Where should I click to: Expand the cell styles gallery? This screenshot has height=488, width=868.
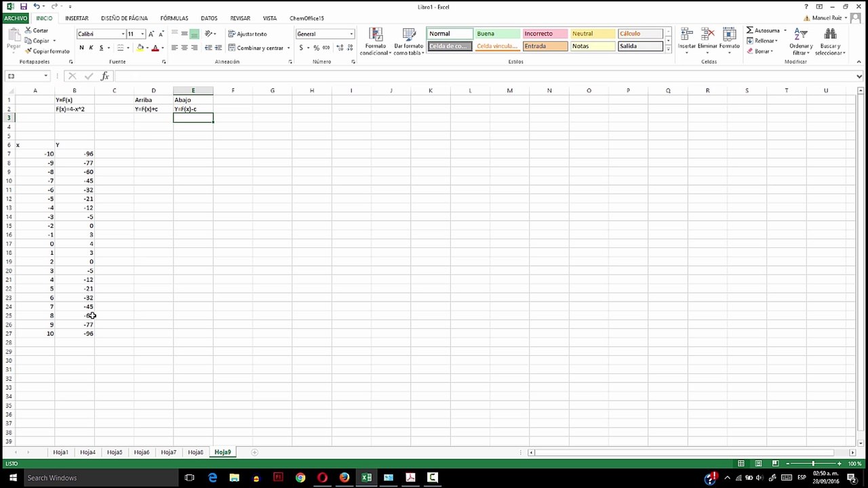[668, 49]
